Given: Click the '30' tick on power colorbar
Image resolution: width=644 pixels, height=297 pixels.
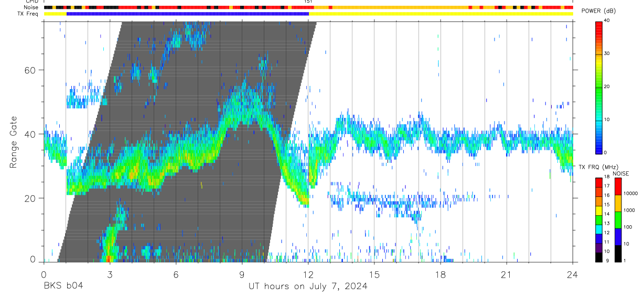Looking at the screenshot, I should click(x=607, y=53).
